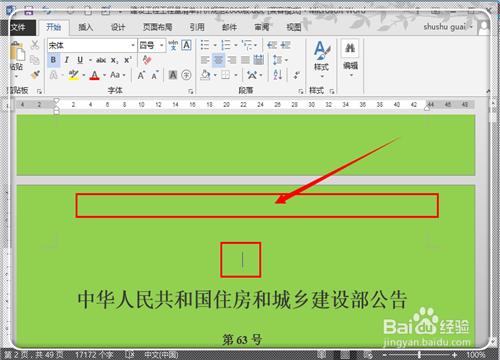
Task: Click the 100% zoom level
Action: coord(476,355)
